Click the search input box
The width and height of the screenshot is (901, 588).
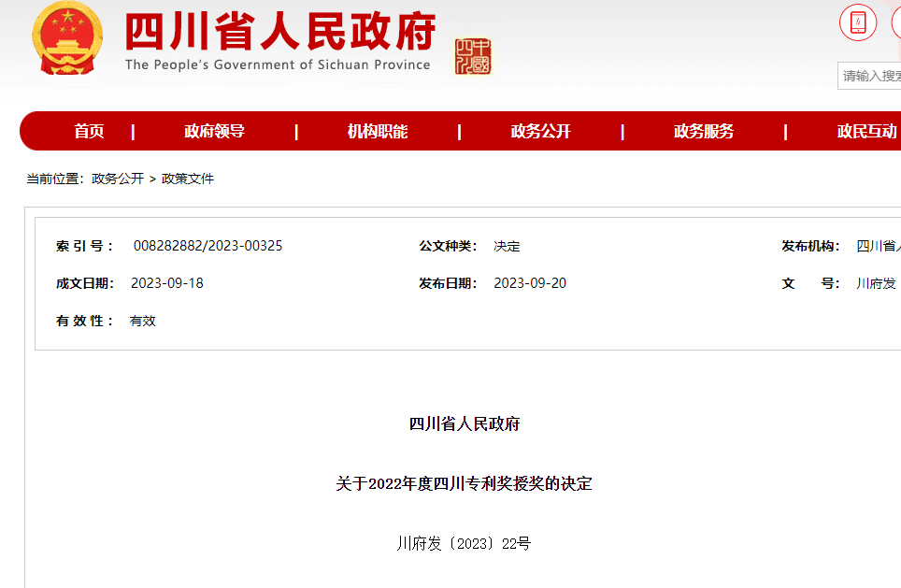click(871, 76)
